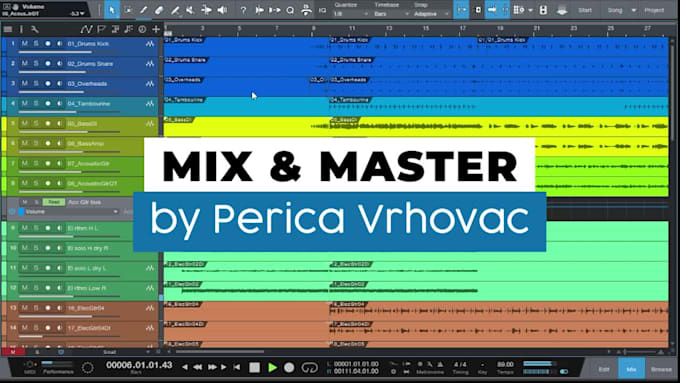Toggle Read automation on Acc Gtr bus
The height and width of the screenshot is (383, 680).
54,202
